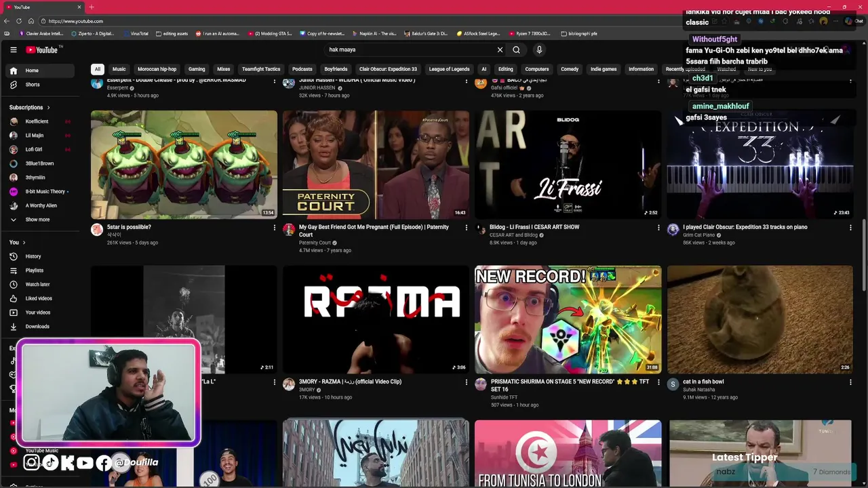Play the Paternity Court thumbnail
The image size is (868, 488).
pyautogui.click(x=376, y=165)
